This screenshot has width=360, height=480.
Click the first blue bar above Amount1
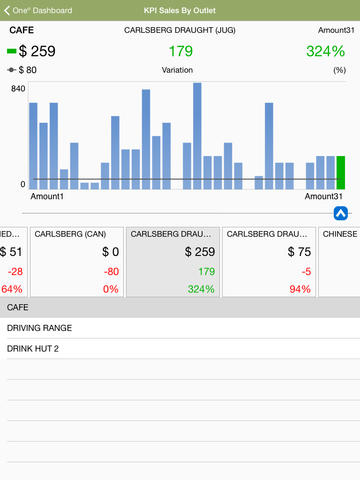tap(33, 146)
